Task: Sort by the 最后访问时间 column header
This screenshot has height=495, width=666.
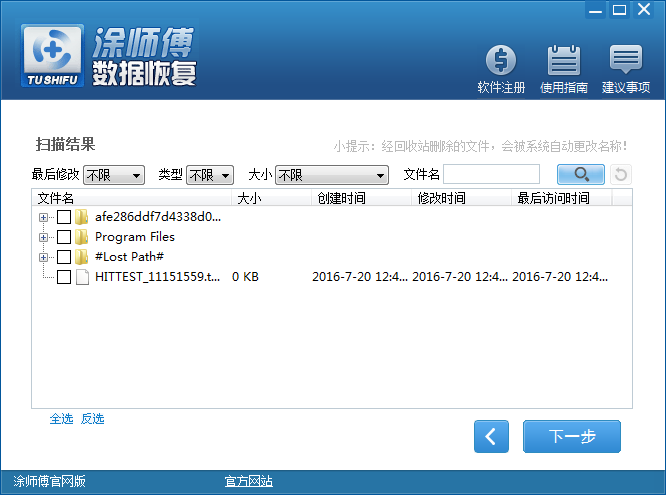Action: coord(561,198)
